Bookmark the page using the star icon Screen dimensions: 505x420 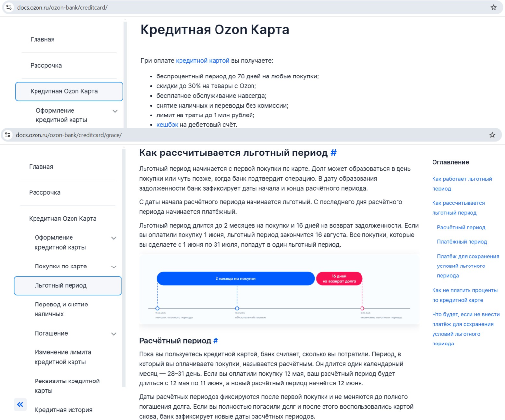coord(493,7)
